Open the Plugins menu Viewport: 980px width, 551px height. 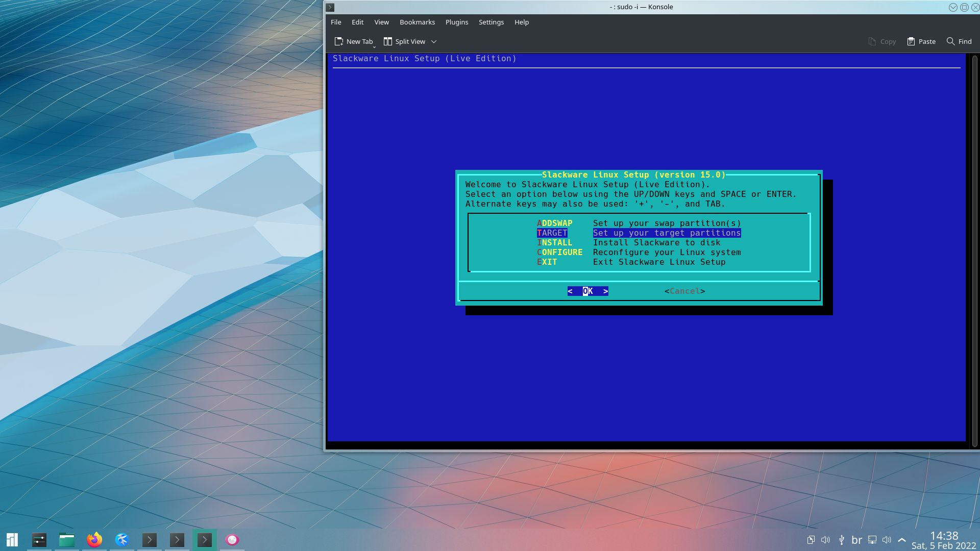point(456,22)
